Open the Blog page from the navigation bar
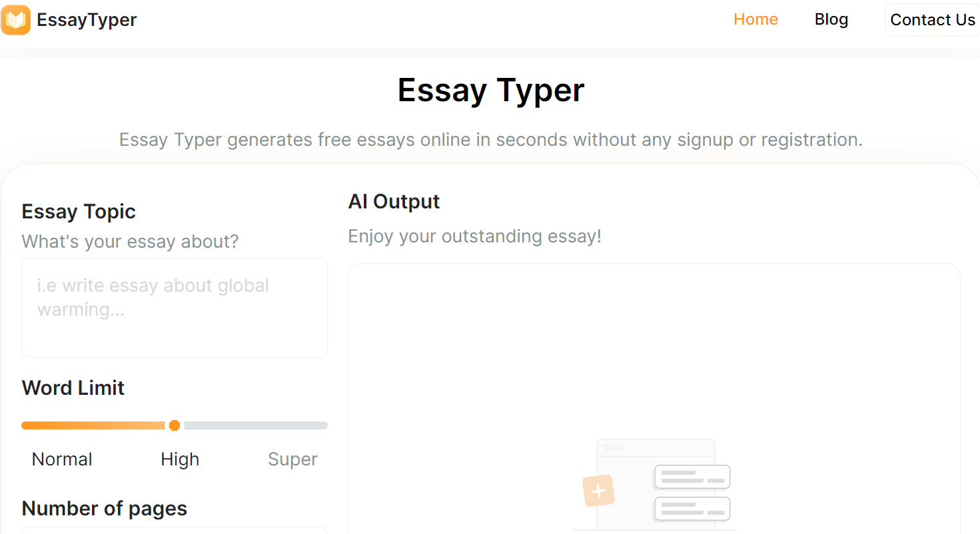The image size is (980, 534). (x=831, y=19)
